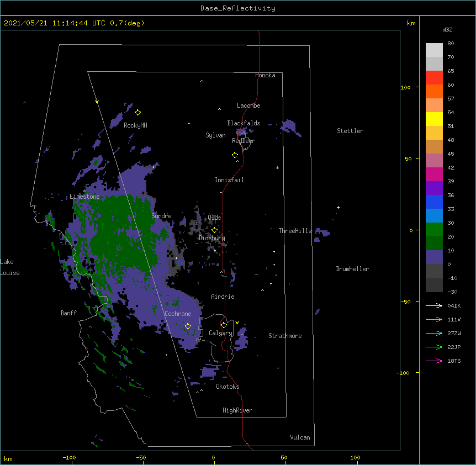Image resolution: width=476 pixels, height=465 pixels.
Task: Select the yellow diamond marker inside the Calgary outline
Action: [224, 325]
